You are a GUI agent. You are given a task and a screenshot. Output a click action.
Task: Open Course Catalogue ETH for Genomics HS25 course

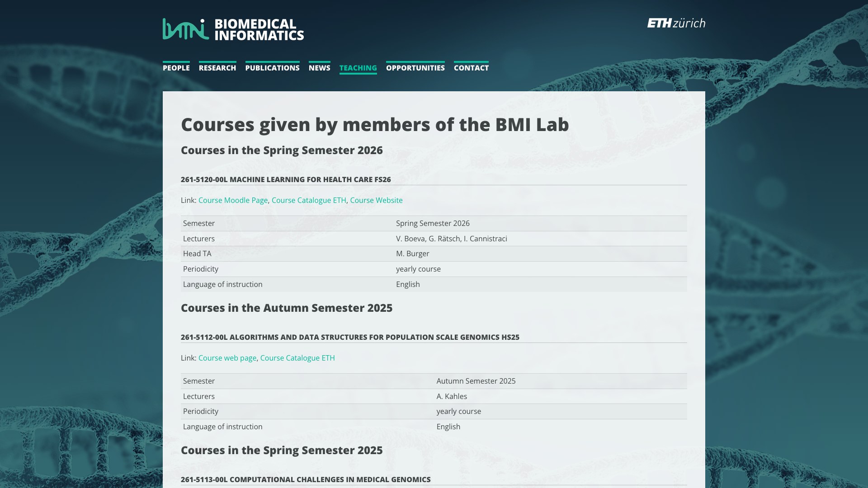click(297, 358)
